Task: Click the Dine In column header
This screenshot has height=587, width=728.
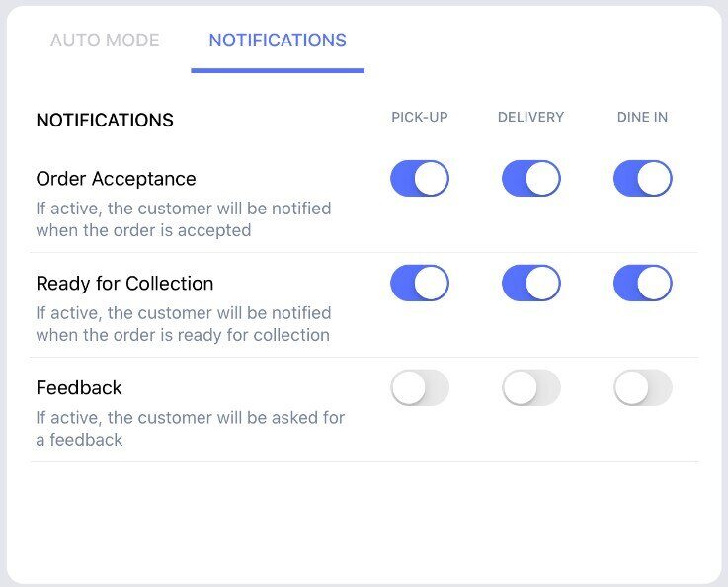Action: (x=642, y=118)
